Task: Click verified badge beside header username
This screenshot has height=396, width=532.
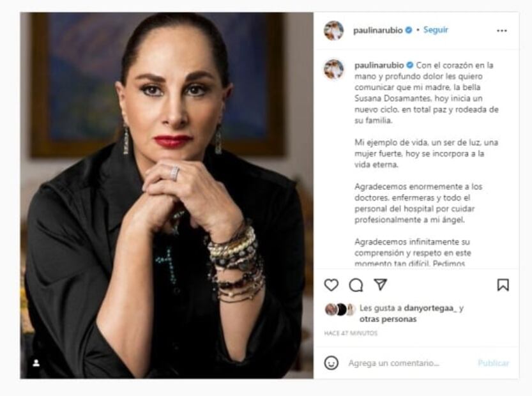Action: 409,30
